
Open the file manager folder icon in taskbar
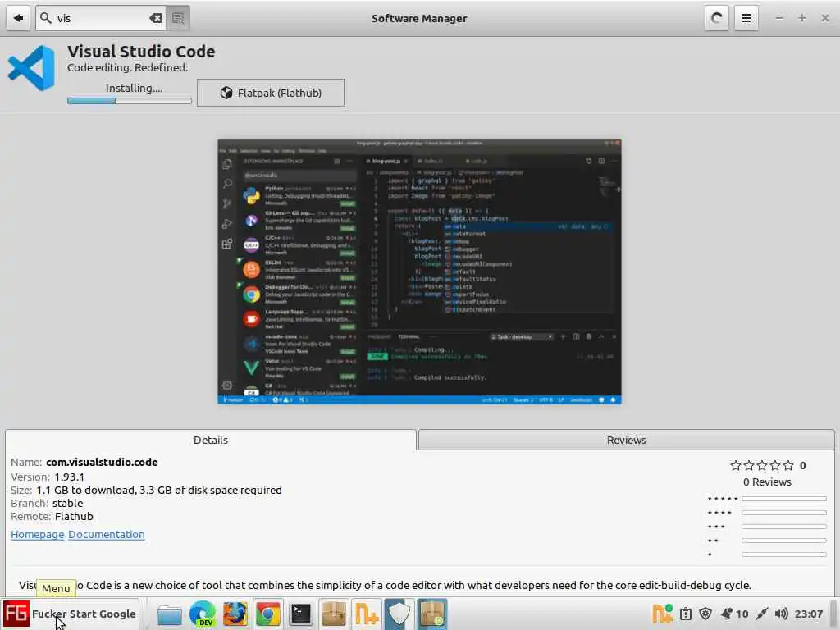[x=169, y=614]
